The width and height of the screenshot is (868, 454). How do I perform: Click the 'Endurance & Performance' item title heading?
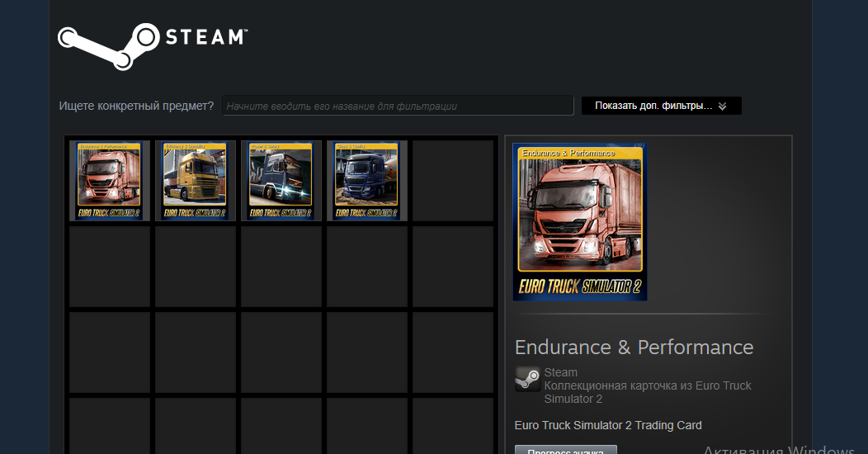634,348
